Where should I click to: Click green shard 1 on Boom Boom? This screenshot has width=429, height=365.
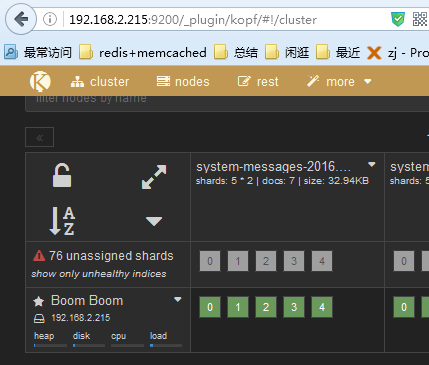[x=238, y=307]
